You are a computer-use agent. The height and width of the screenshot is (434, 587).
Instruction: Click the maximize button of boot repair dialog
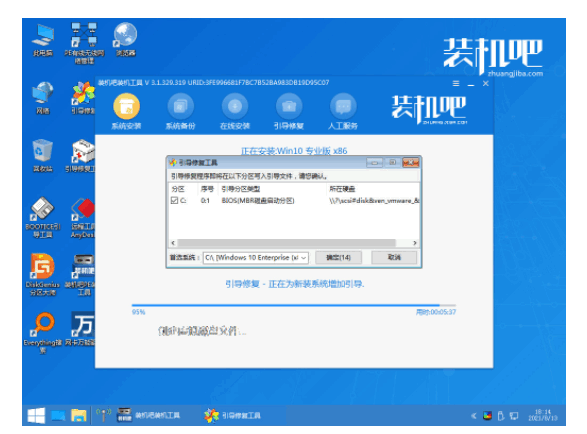[x=392, y=162]
